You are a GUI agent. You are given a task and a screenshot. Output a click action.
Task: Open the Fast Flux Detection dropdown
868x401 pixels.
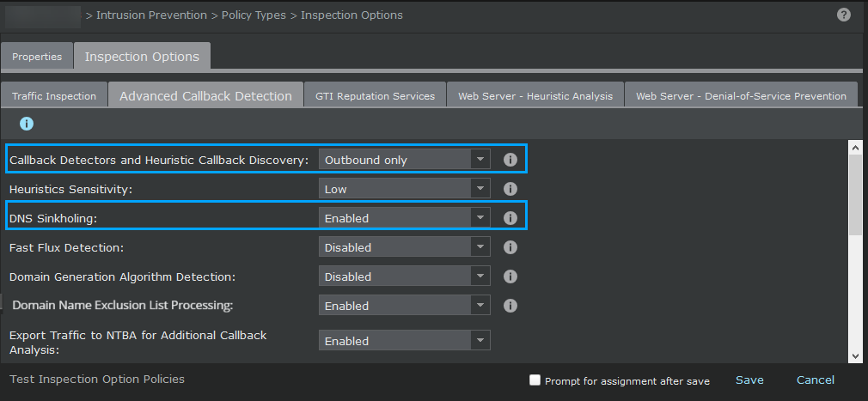point(405,247)
